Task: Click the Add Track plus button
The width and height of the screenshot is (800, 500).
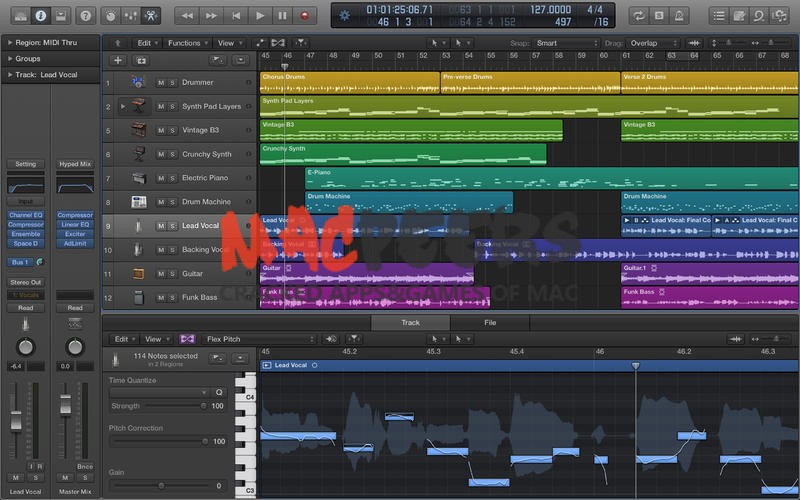Action: coord(118,60)
